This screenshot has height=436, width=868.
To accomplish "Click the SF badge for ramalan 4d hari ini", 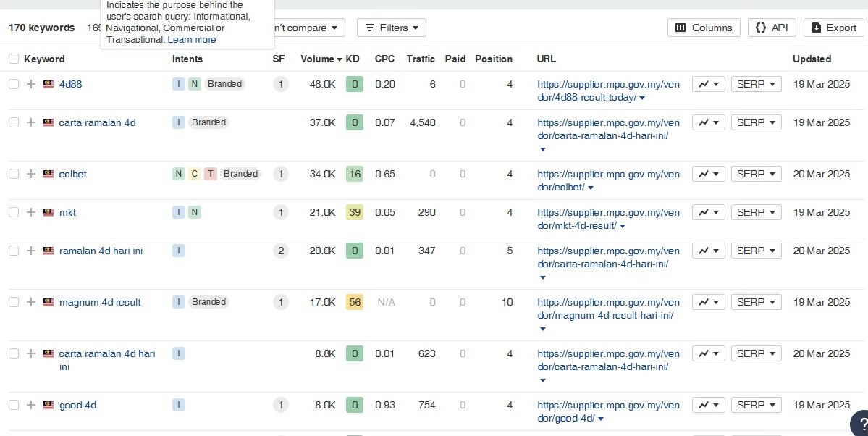I will click(x=280, y=251).
